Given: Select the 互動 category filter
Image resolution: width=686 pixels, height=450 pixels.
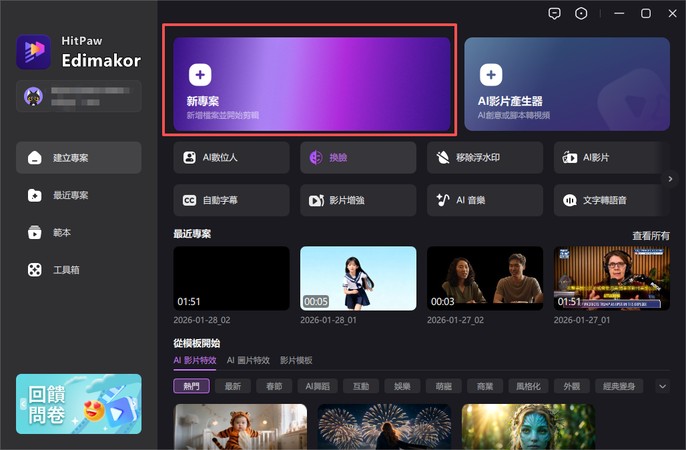Looking at the screenshot, I should tap(361, 386).
